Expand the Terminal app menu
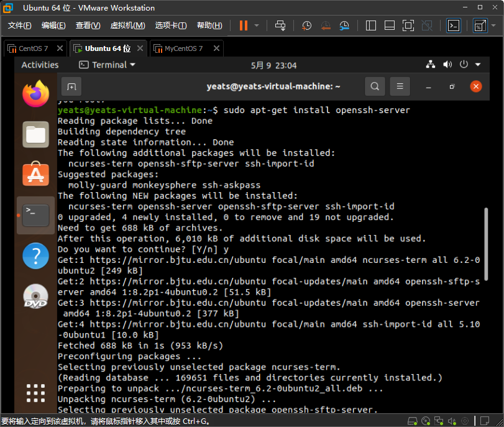Viewport: 504px width, 427px height. (107, 65)
